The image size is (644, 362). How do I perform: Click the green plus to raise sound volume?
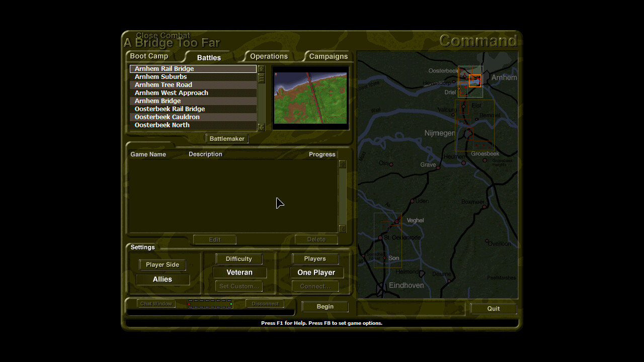point(231,304)
